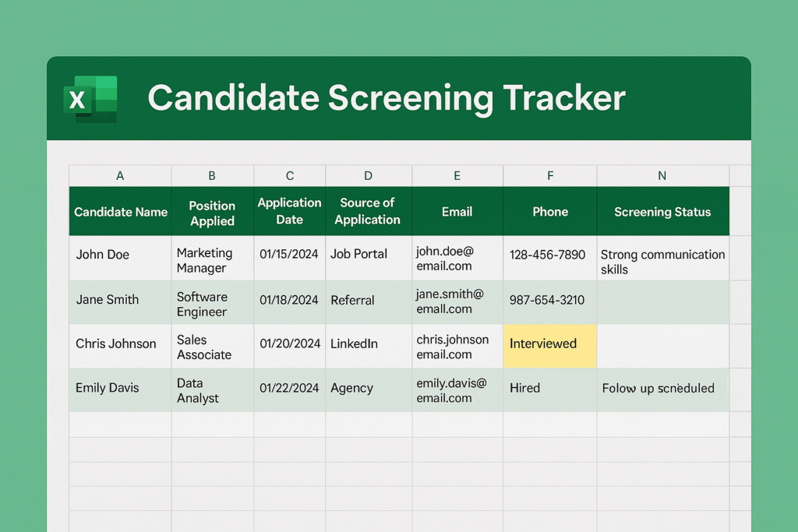Select column header C
Viewport: 798px width, 532px height.
tap(289, 175)
